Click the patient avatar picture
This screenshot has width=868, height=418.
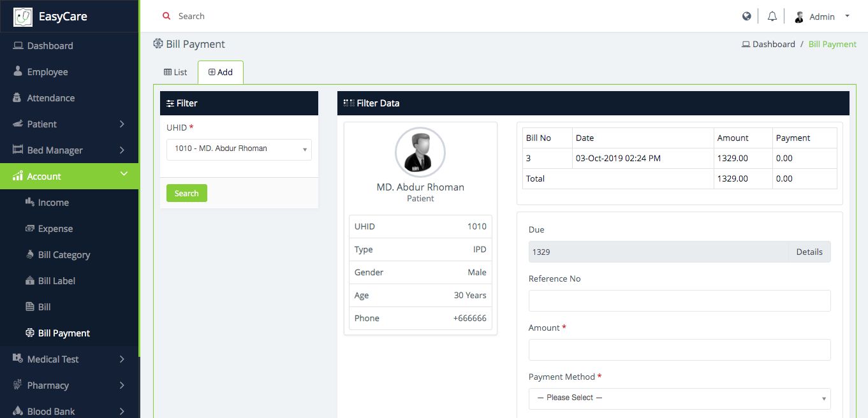420,152
